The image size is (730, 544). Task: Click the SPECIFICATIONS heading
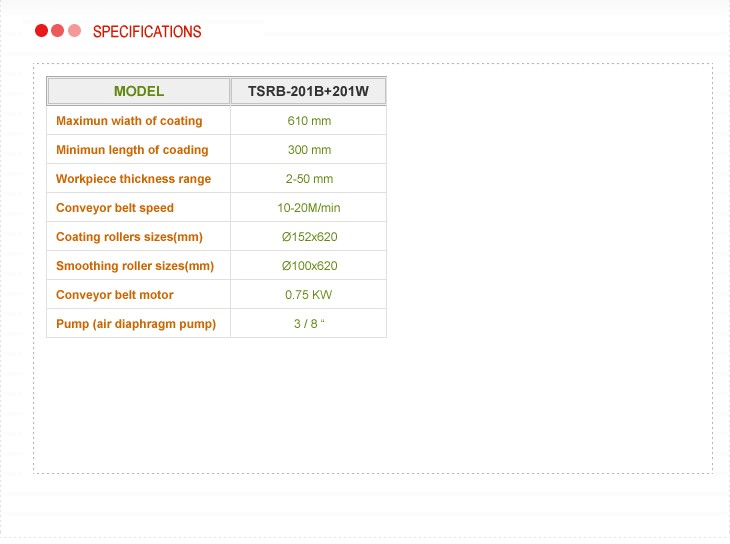(147, 32)
